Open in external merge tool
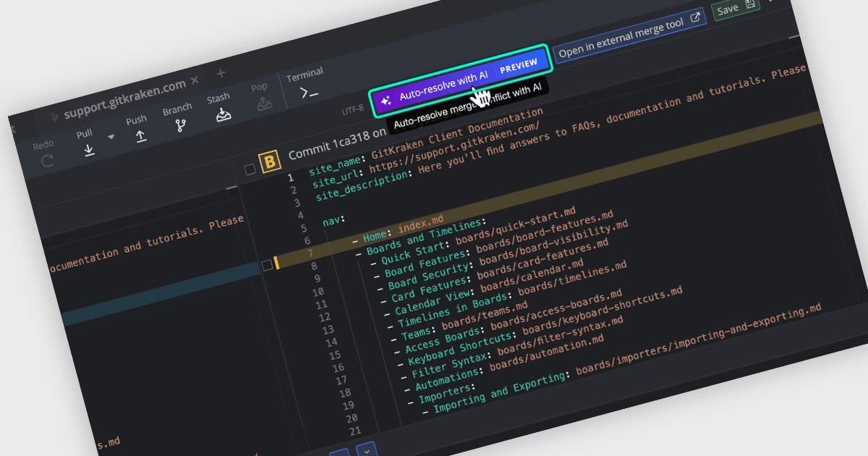Viewport: 868px width, 456px height. [629, 37]
